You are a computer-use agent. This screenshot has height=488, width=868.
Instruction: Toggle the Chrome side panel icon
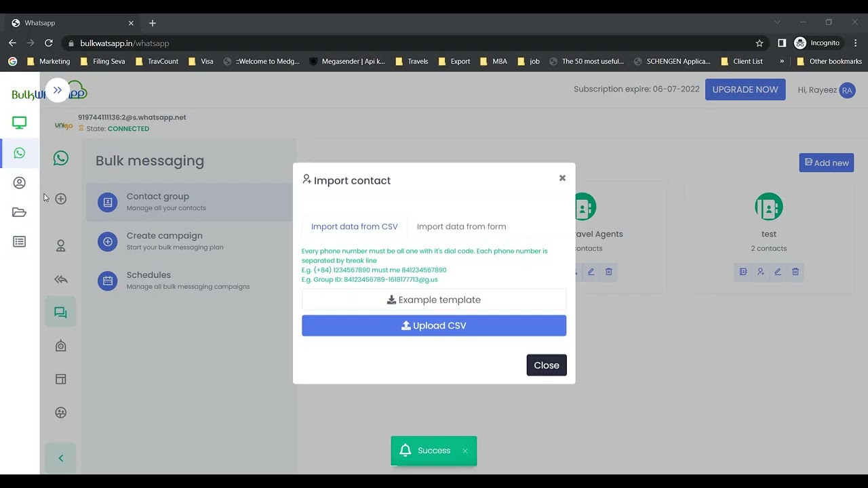[782, 43]
